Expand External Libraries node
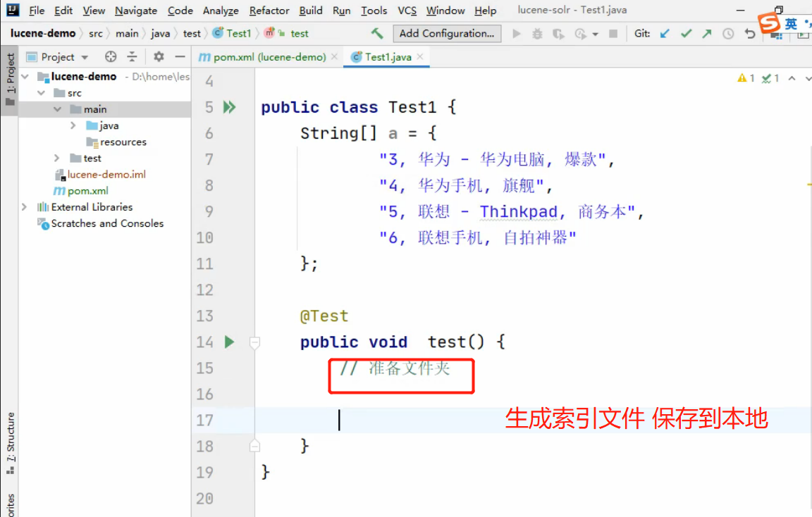812x517 pixels. click(x=25, y=207)
